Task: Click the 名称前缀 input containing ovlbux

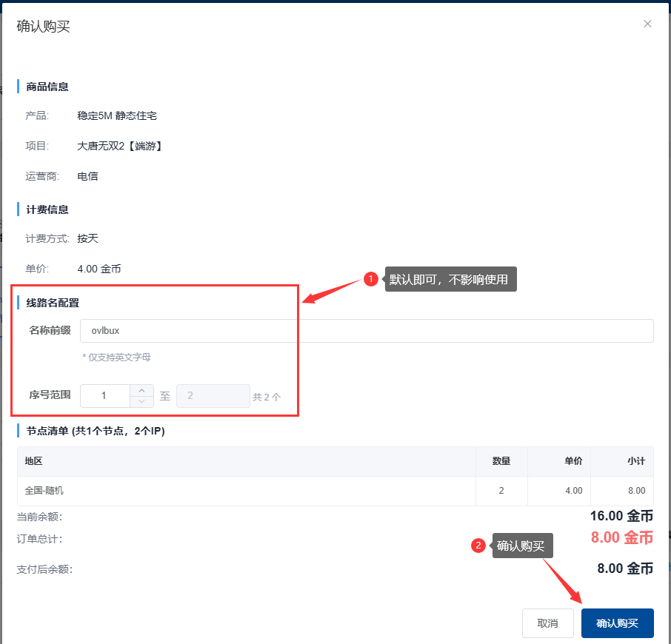Action: (x=366, y=331)
